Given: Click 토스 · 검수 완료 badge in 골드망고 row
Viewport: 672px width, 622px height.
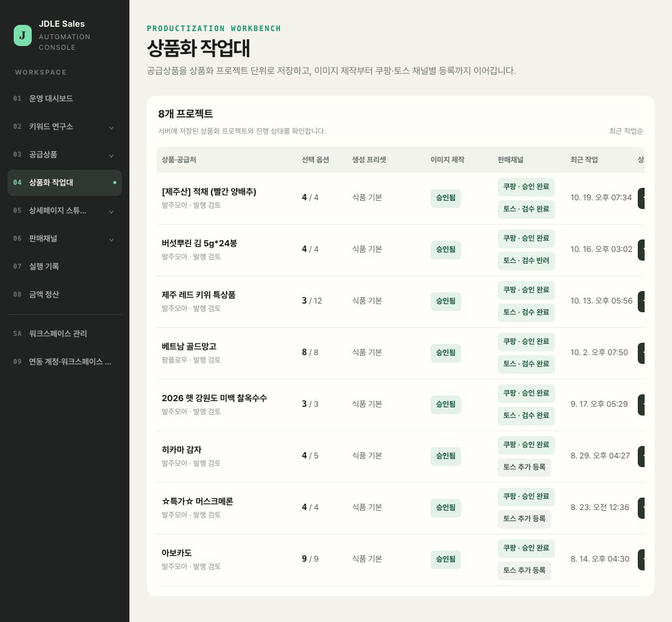Looking at the screenshot, I should [x=526, y=364].
